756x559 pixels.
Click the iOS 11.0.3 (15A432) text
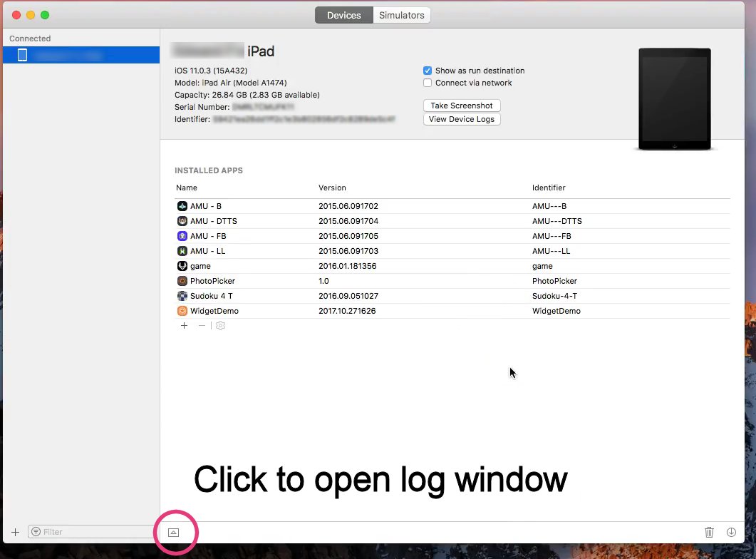click(x=211, y=71)
